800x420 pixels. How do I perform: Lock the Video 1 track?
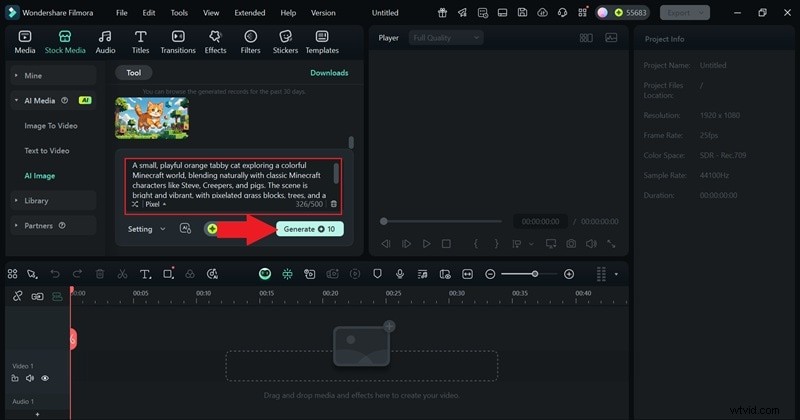(17, 379)
